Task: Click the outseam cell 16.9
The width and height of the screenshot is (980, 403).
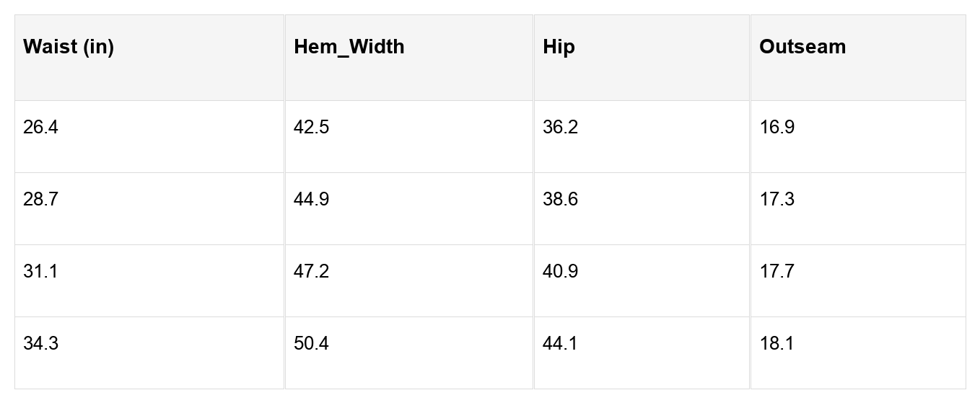Action: click(x=776, y=128)
